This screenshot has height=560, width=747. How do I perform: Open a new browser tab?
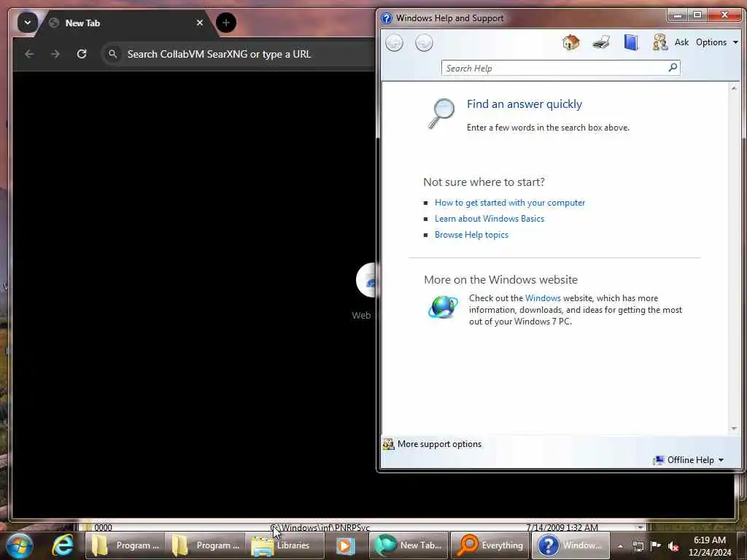point(226,23)
